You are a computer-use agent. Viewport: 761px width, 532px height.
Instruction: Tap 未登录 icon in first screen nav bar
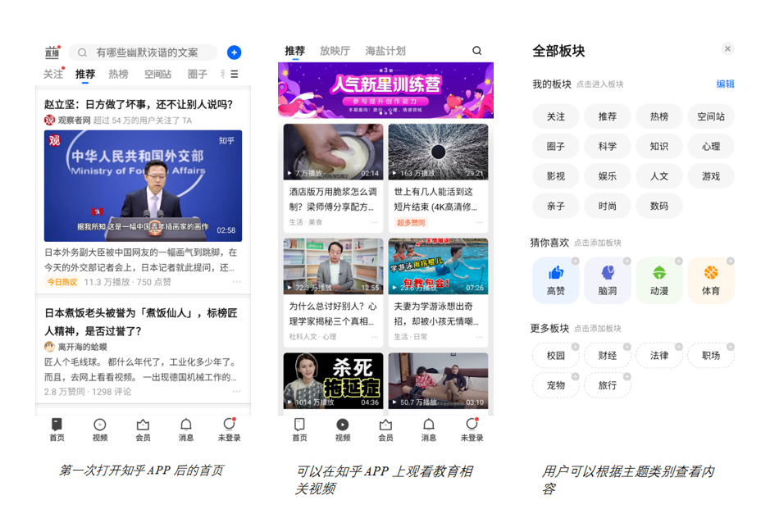click(229, 430)
